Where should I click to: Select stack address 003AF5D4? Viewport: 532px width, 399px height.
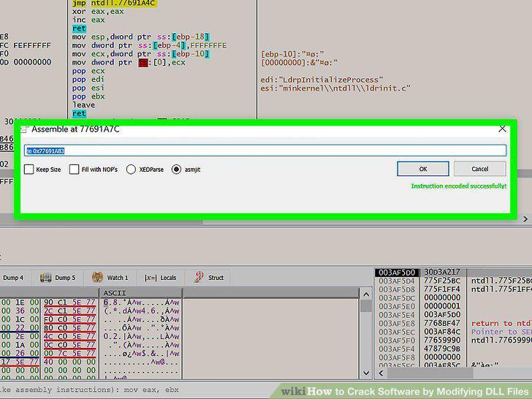tap(397, 281)
